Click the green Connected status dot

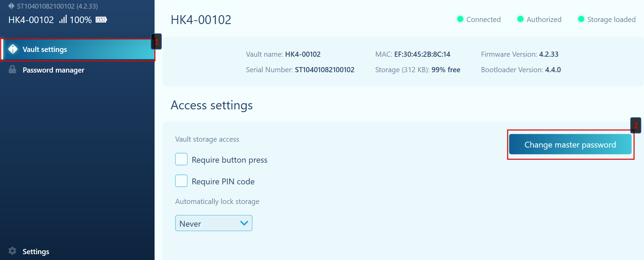(460, 19)
